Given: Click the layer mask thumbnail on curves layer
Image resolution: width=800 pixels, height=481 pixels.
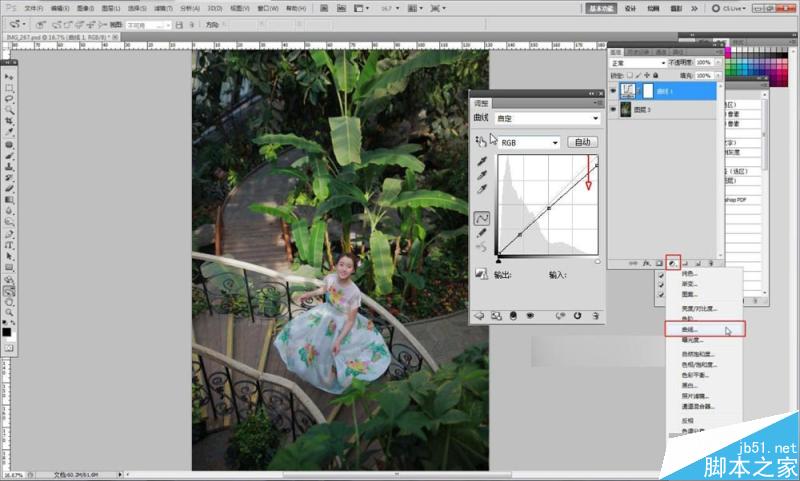Looking at the screenshot, I should [x=648, y=91].
